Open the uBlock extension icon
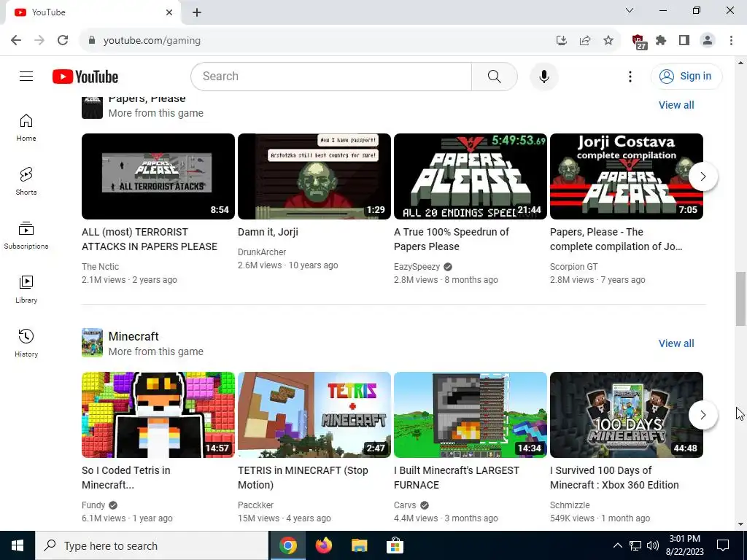747x560 pixels. [639, 42]
